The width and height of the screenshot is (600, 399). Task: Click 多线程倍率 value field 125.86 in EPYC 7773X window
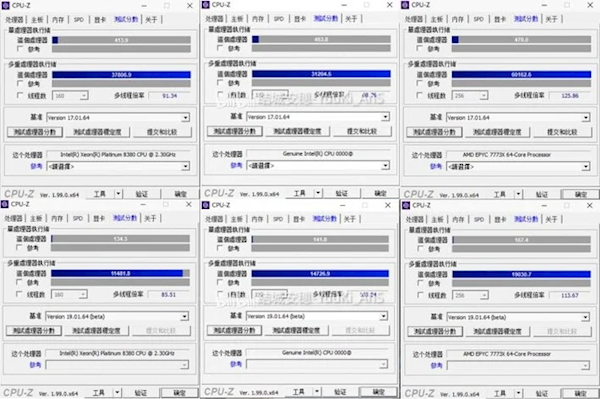570,96
